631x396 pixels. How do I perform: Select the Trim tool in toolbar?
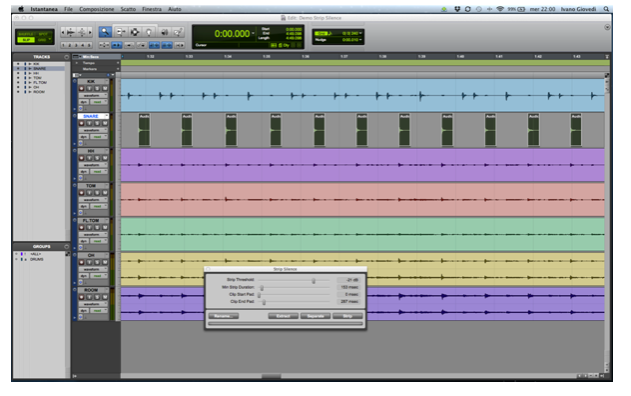click(120, 32)
